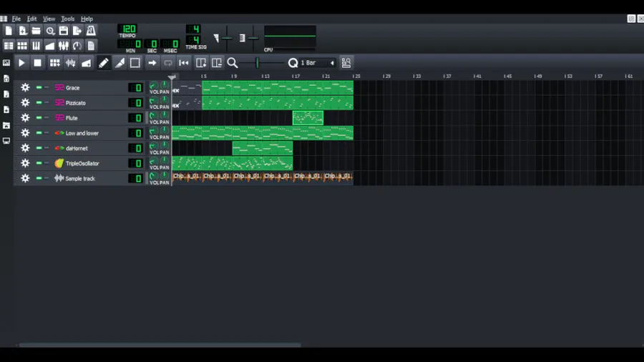Image resolution: width=644 pixels, height=362 pixels.
Task: Open the Edit menu
Action: point(31,19)
